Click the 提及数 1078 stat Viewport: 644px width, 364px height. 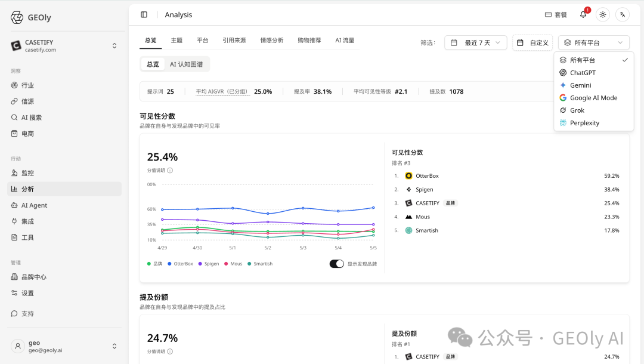point(447,92)
